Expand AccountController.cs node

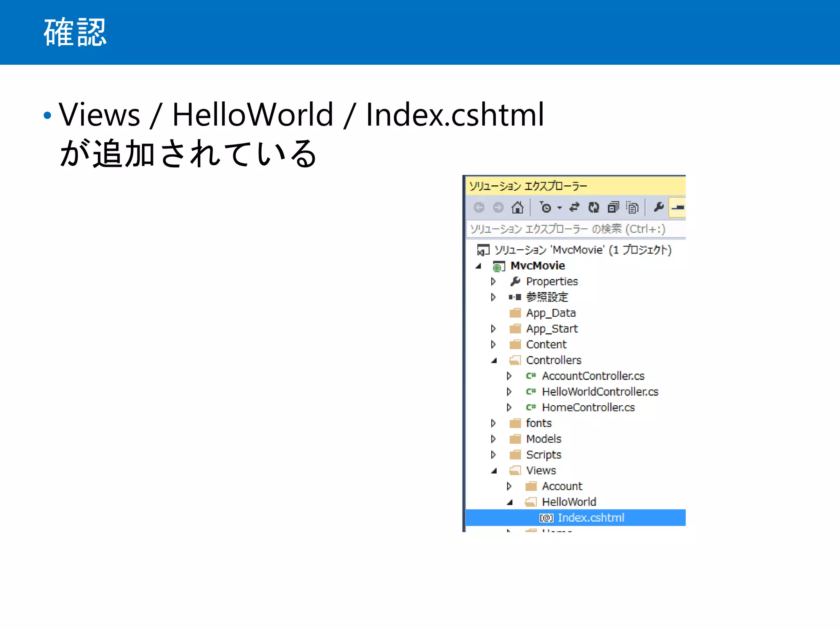pyautogui.click(x=509, y=376)
